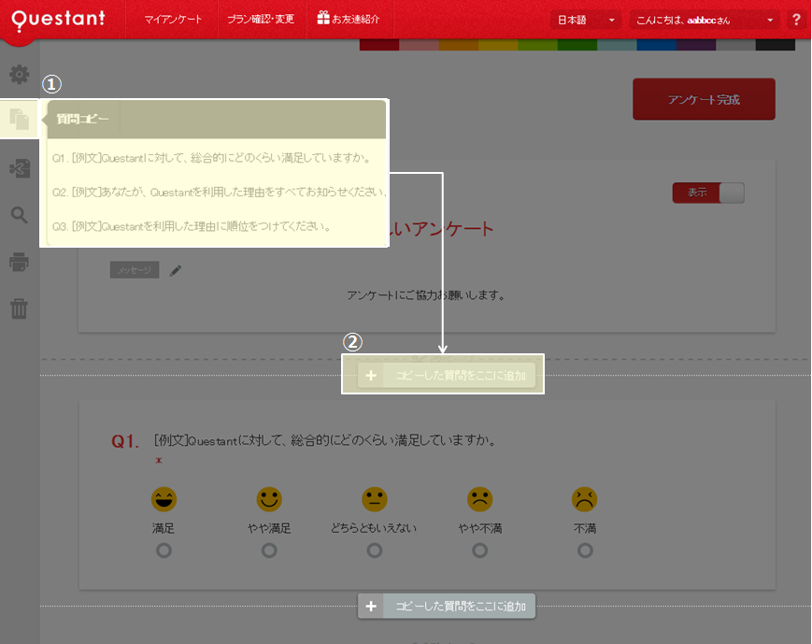812x644 pixels.
Task: Click the magnifier search icon in sidebar
Action: 20,214
